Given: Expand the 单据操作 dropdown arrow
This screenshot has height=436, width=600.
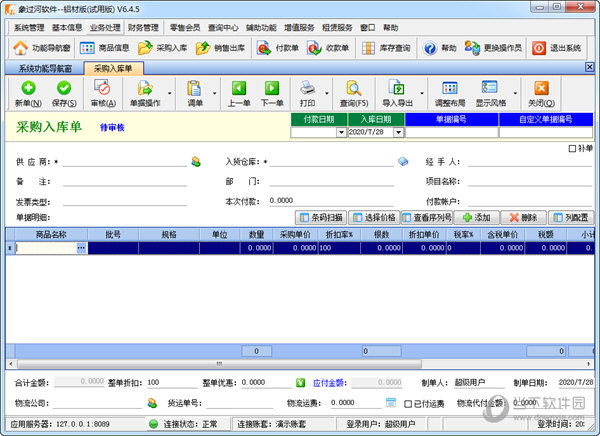Looking at the screenshot, I should (170, 93).
